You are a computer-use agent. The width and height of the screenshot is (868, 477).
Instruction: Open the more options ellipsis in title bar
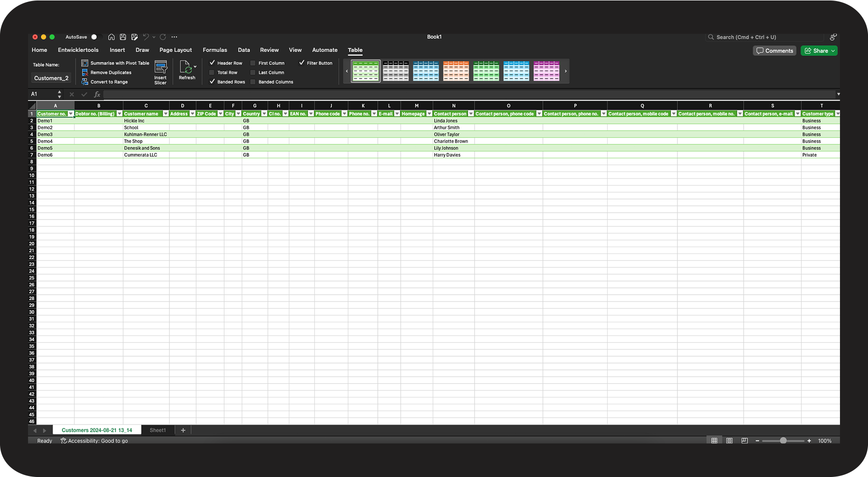(174, 37)
